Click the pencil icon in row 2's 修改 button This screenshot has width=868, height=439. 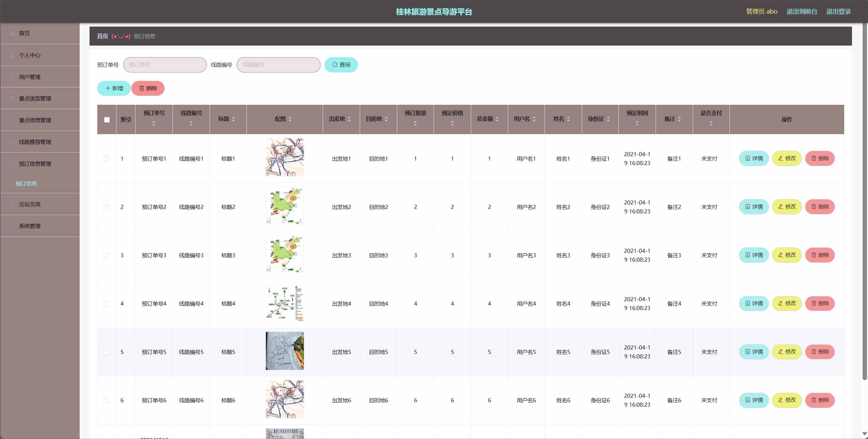[x=781, y=207]
